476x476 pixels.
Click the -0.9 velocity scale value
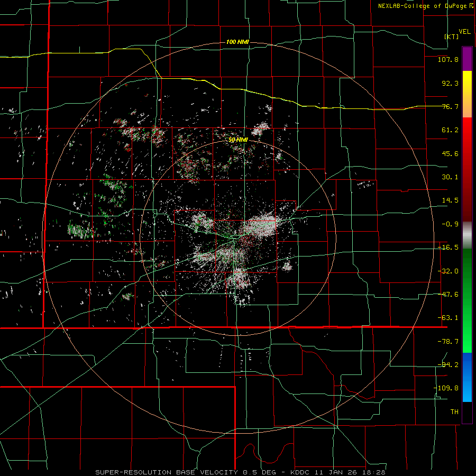point(450,224)
